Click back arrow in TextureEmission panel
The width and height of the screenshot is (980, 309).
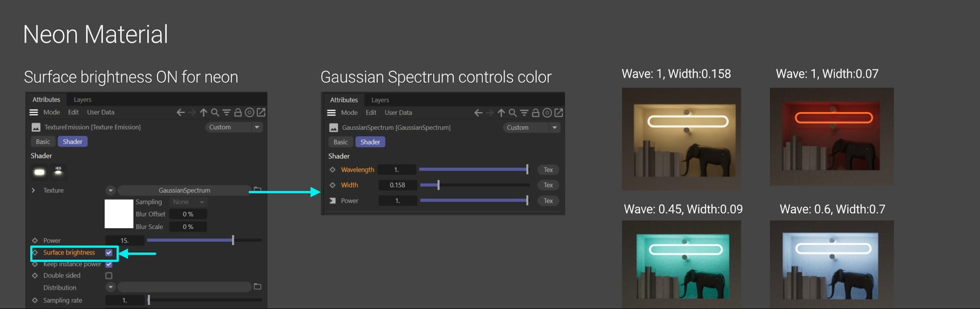181,112
